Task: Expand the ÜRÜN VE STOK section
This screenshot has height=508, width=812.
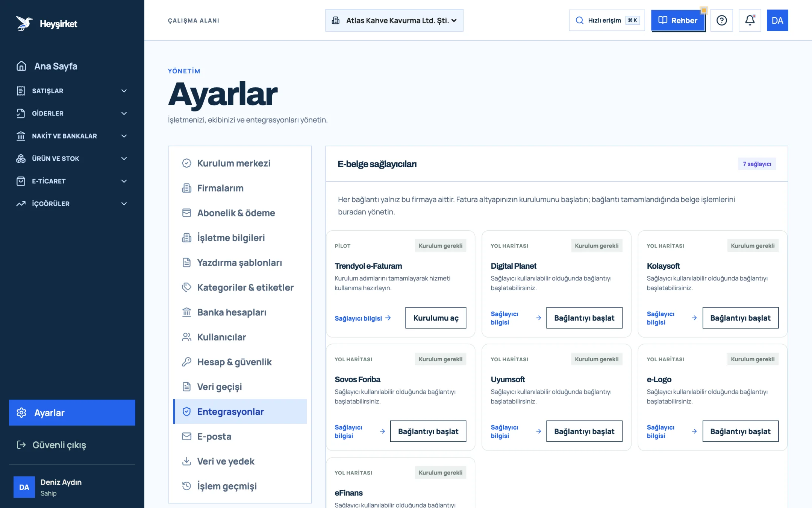Action: 72,158
